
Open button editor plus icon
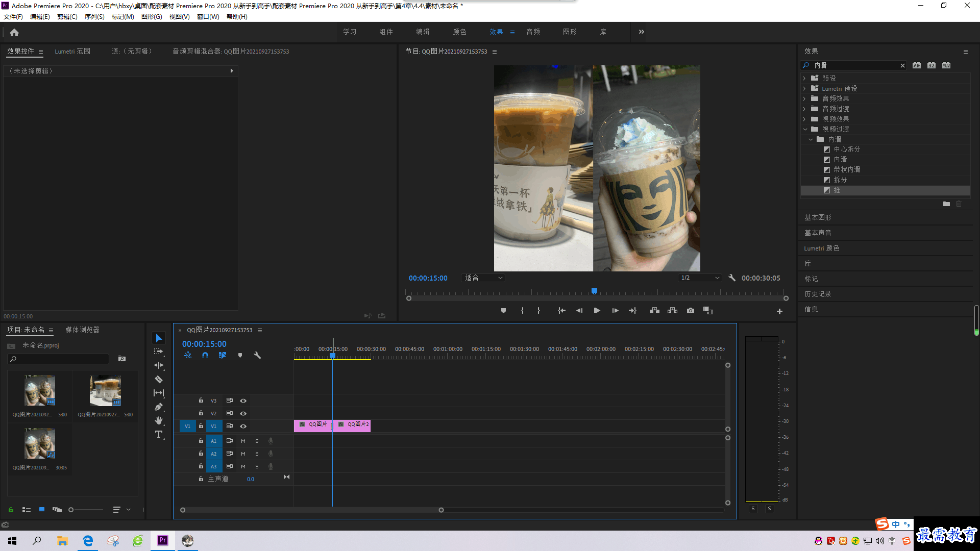pos(779,311)
